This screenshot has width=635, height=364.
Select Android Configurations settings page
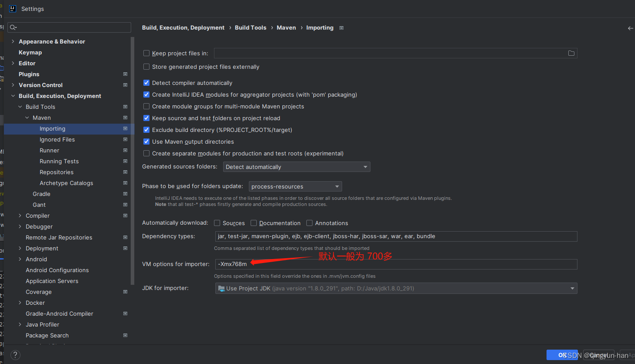pos(57,270)
